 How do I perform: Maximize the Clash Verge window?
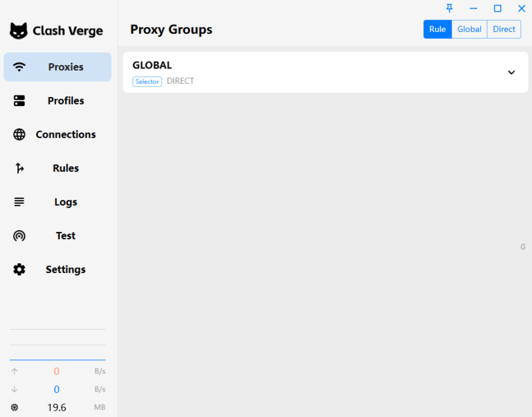pos(497,8)
